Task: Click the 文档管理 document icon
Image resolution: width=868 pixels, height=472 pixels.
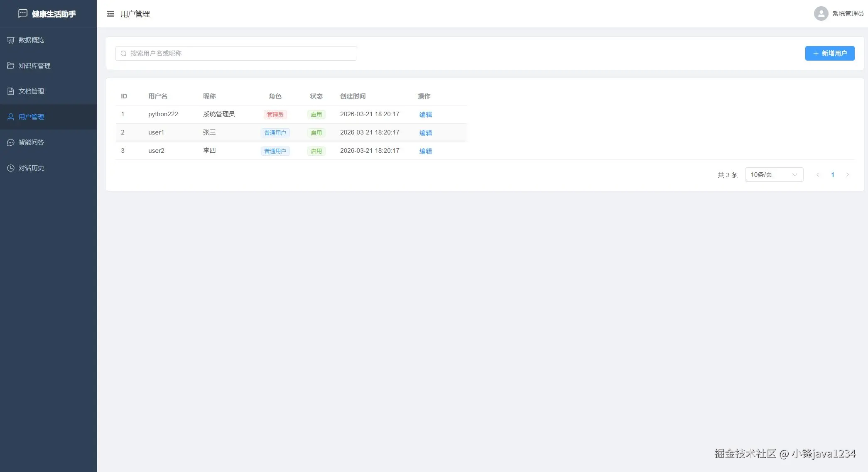Action: [x=11, y=91]
